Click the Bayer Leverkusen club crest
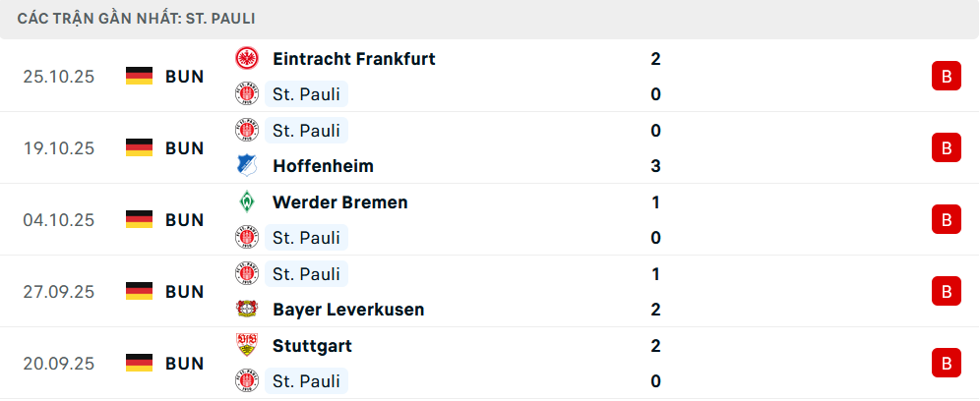The image size is (980, 401). click(246, 310)
